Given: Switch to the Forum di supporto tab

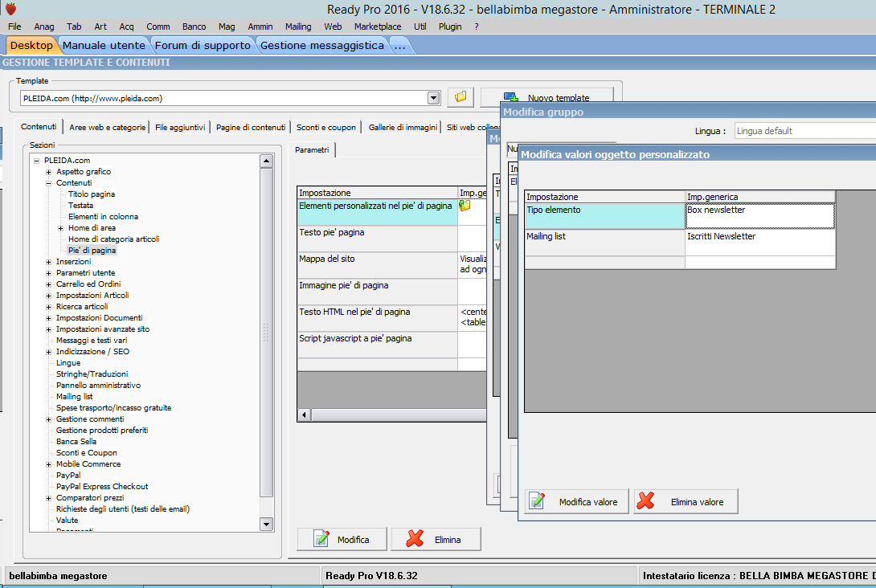Looking at the screenshot, I should click(x=203, y=45).
